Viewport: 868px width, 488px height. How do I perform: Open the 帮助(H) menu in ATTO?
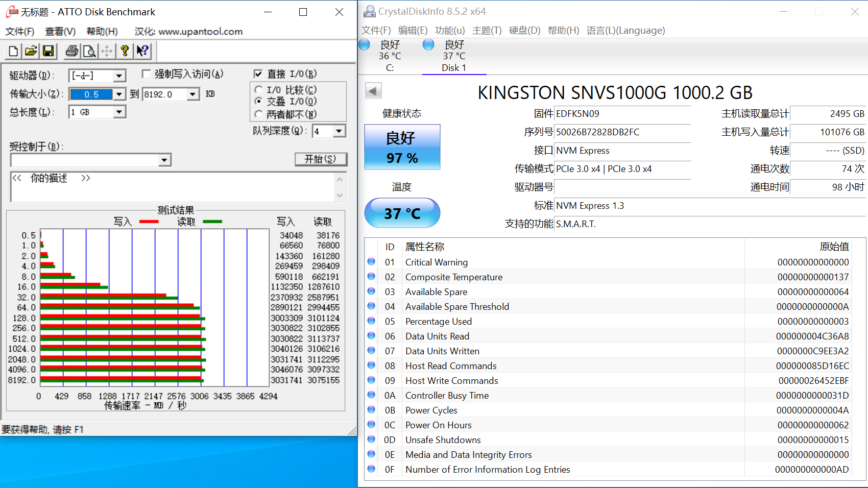click(x=102, y=32)
